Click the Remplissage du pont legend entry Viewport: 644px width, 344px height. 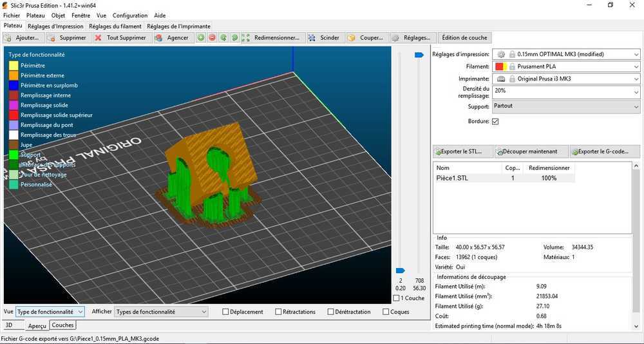pos(46,125)
